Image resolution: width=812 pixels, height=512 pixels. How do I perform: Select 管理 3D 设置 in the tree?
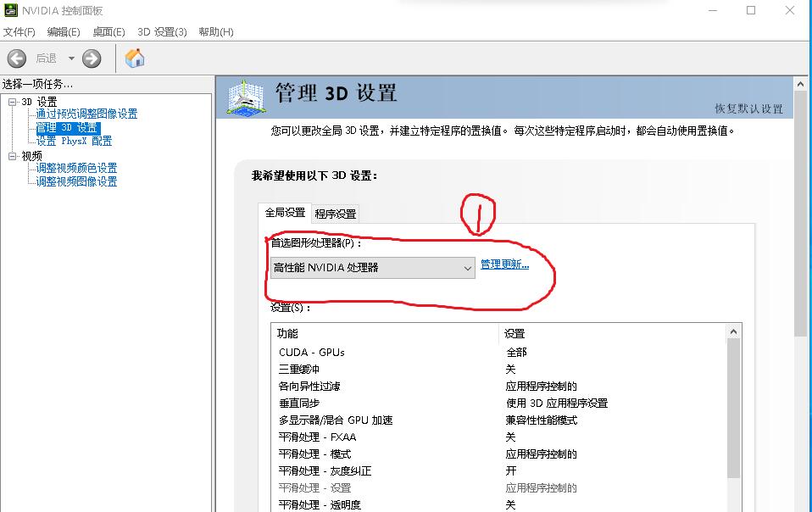[67, 127]
